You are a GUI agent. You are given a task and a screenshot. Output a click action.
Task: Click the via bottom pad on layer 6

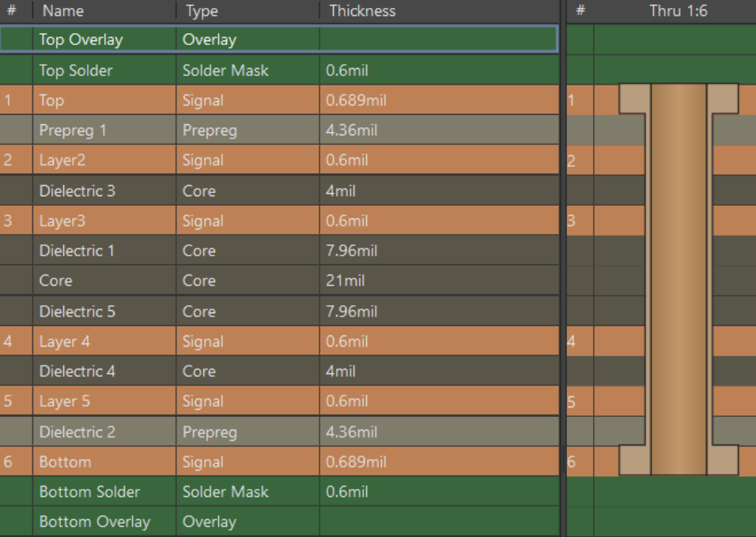[633, 460]
